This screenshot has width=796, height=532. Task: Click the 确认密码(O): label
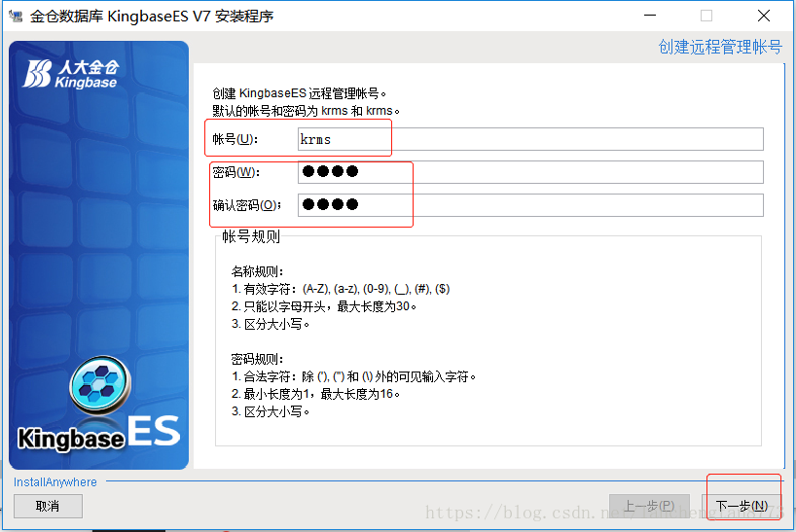(247, 205)
